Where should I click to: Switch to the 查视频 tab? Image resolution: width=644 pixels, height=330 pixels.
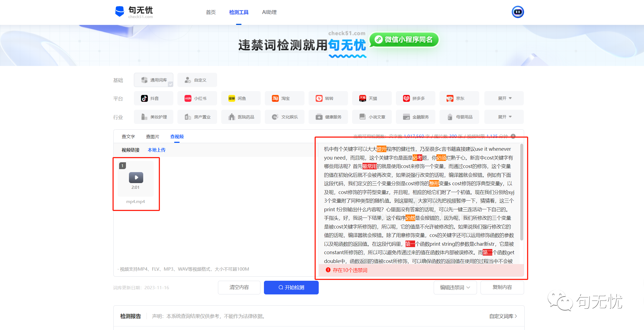coord(177,137)
